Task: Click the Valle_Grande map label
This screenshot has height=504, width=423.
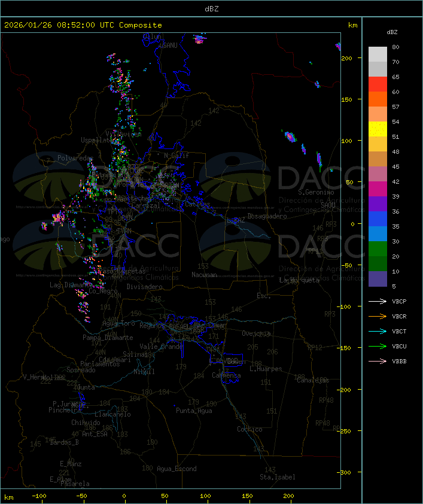Action: (161, 347)
